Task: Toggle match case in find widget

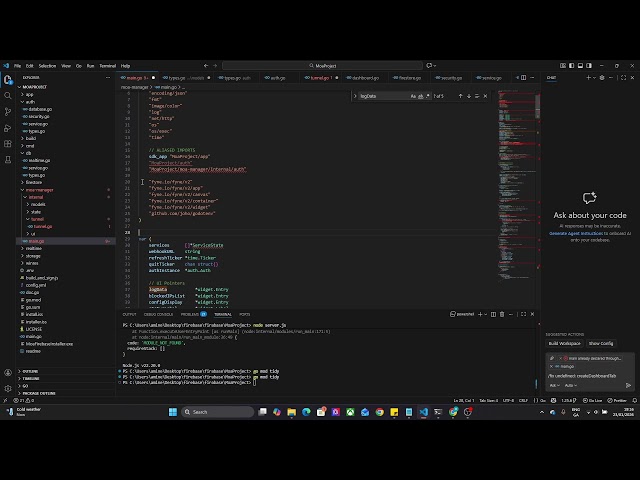Action: pyautogui.click(x=413, y=96)
